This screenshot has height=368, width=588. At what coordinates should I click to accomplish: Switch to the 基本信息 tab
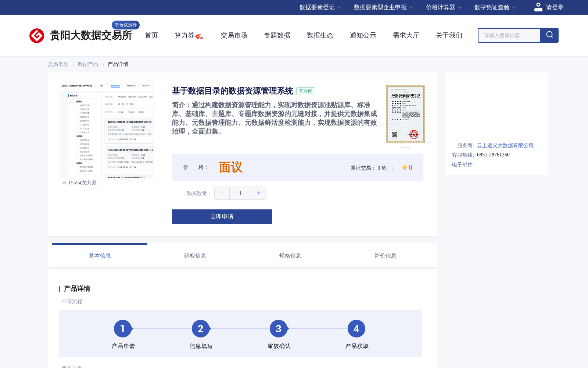(100, 256)
